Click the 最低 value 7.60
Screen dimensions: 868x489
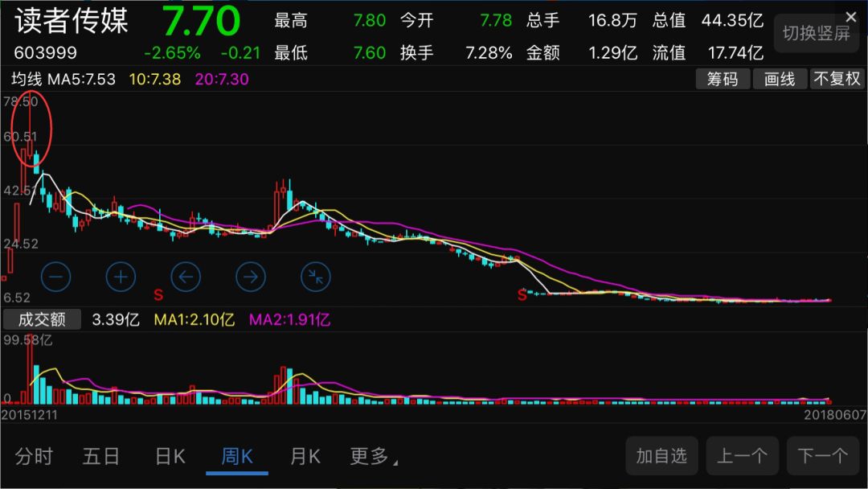coord(369,52)
